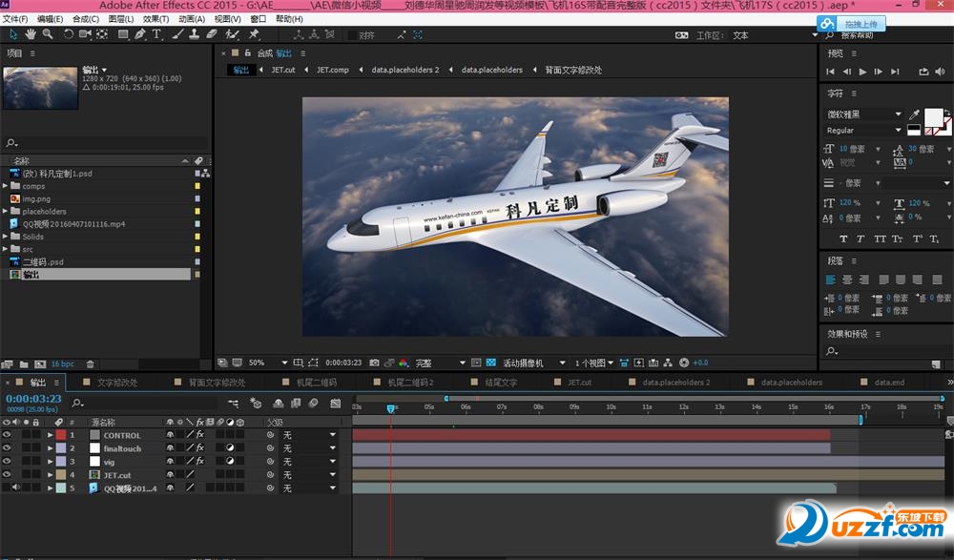The width and height of the screenshot is (954, 560).
Task: Select the Pen tool
Action: click(x=140, y=34)
